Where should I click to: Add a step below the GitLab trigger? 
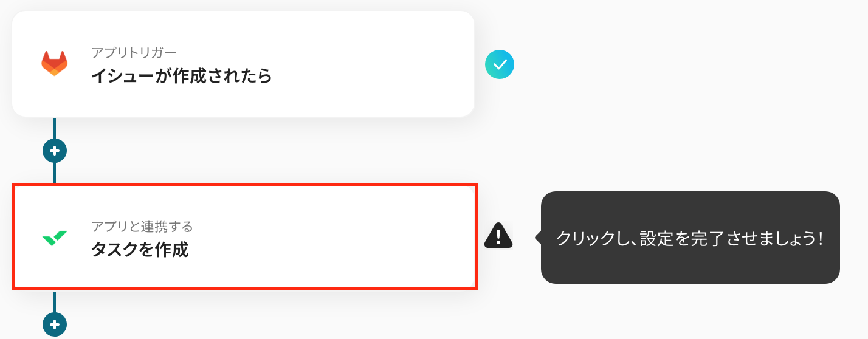(x=55, y=150)
